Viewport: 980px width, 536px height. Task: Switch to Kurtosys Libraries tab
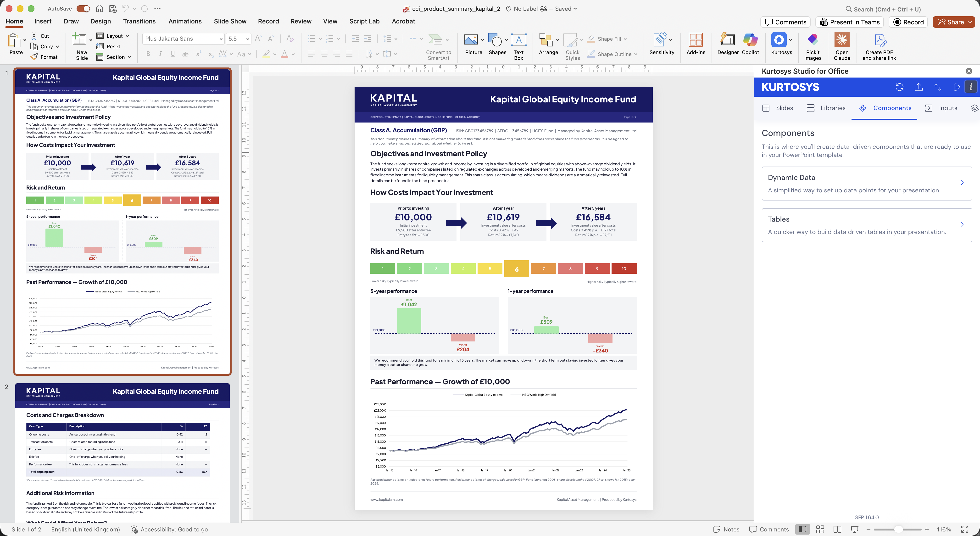coord(825,108)
